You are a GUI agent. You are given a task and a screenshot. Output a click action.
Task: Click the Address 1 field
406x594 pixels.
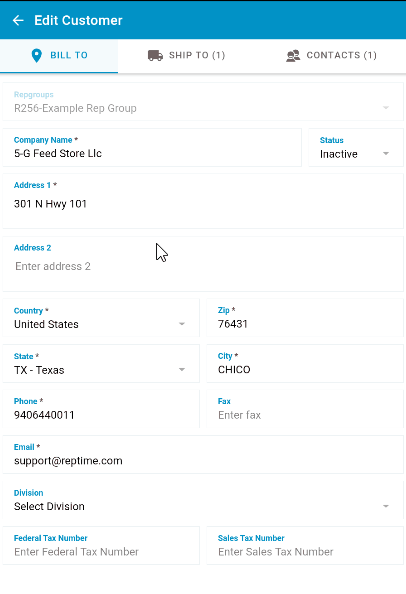click(203, 201)
